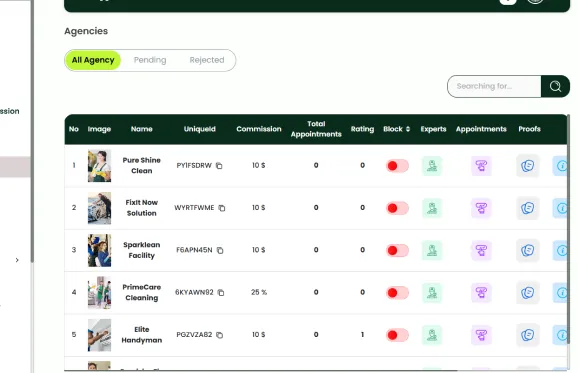Open proofs for Elite Handyman
This screenshot has width=578, height=373.
[528, 335]
